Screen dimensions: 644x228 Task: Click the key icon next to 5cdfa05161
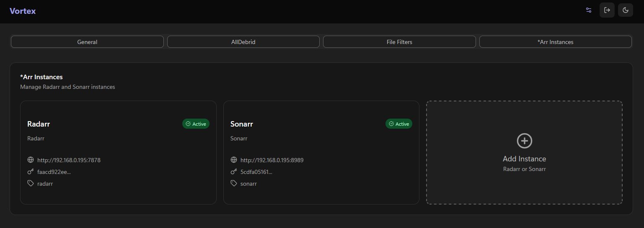click(234, 171)
